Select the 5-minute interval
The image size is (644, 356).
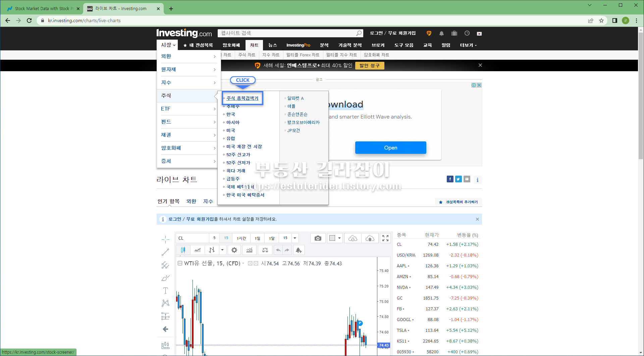[214, 238]
